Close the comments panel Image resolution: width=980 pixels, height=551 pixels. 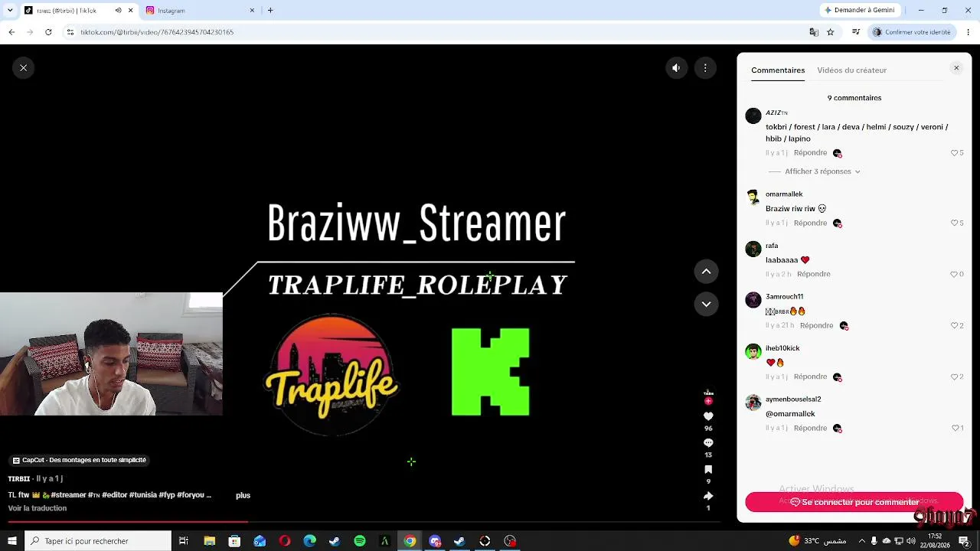[956, 68]
